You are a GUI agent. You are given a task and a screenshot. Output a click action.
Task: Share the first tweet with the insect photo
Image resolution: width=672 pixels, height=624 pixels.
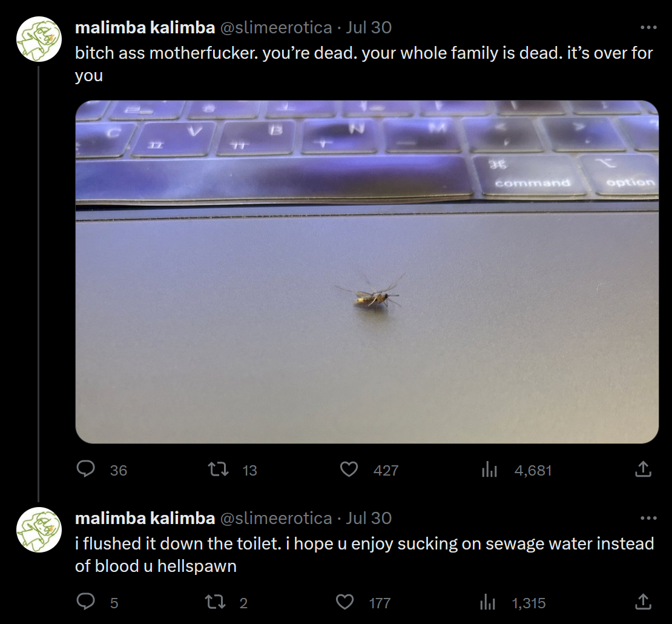pyautogui.click(x=642, y=469)
